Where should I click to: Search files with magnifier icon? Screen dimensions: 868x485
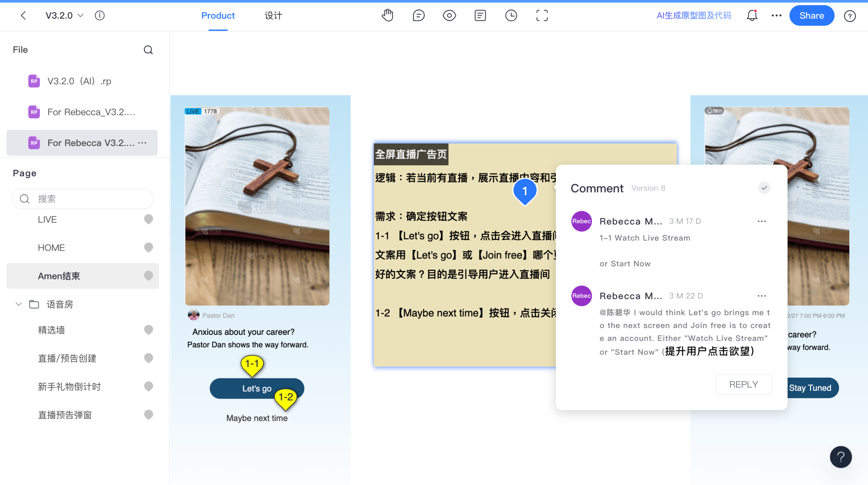(x=148, y=50)
